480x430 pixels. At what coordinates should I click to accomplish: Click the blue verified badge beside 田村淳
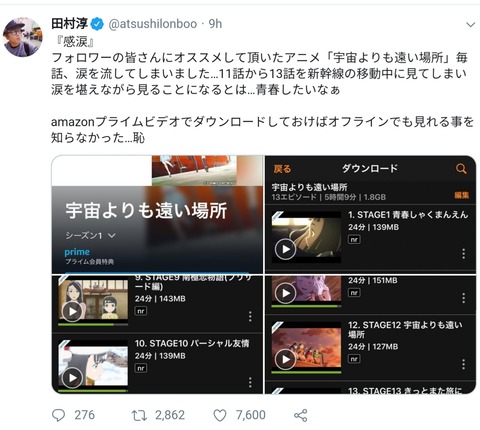[97, 24]
